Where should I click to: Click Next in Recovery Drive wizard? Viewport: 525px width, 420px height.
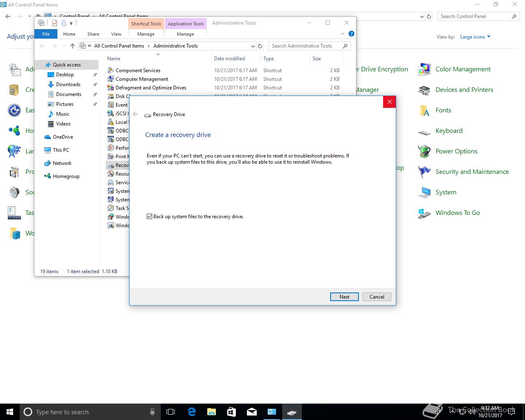pyautogui.click(x=345, y=297)
